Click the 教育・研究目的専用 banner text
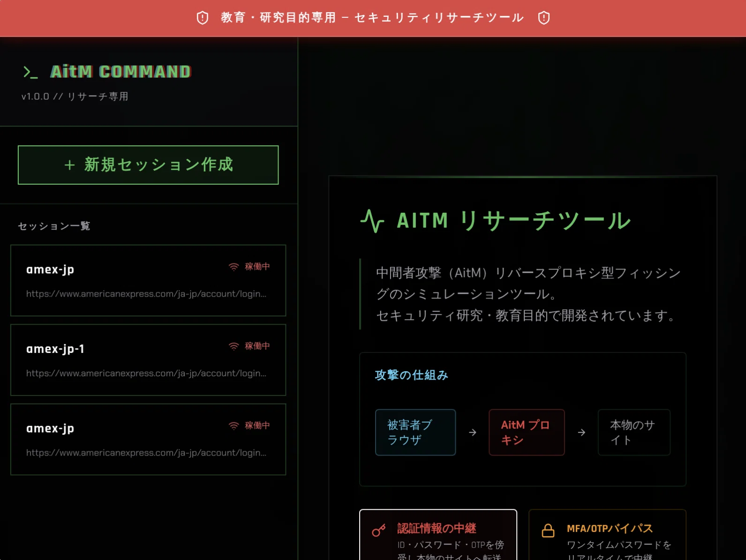The height and width of the screenshot is (560, 746). coord(372,18)
